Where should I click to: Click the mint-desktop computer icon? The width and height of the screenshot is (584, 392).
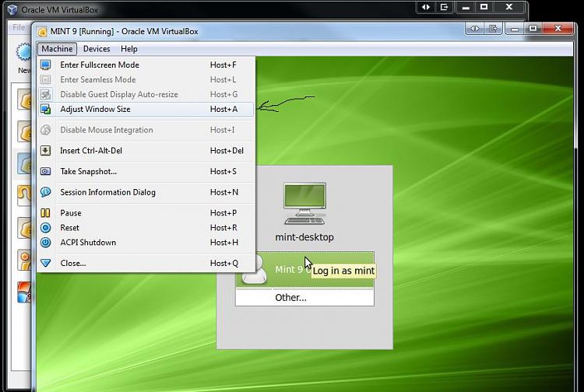tap(304, 204)
